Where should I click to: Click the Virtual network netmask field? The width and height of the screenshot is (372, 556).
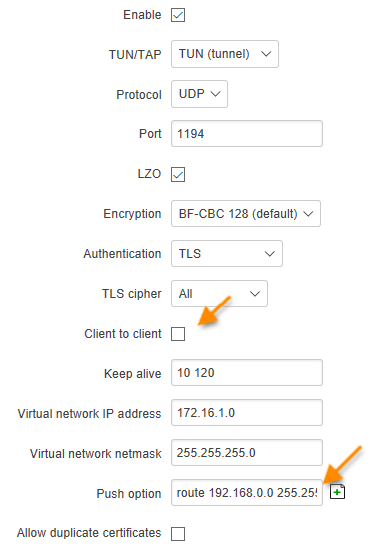[x=247, y=452]
